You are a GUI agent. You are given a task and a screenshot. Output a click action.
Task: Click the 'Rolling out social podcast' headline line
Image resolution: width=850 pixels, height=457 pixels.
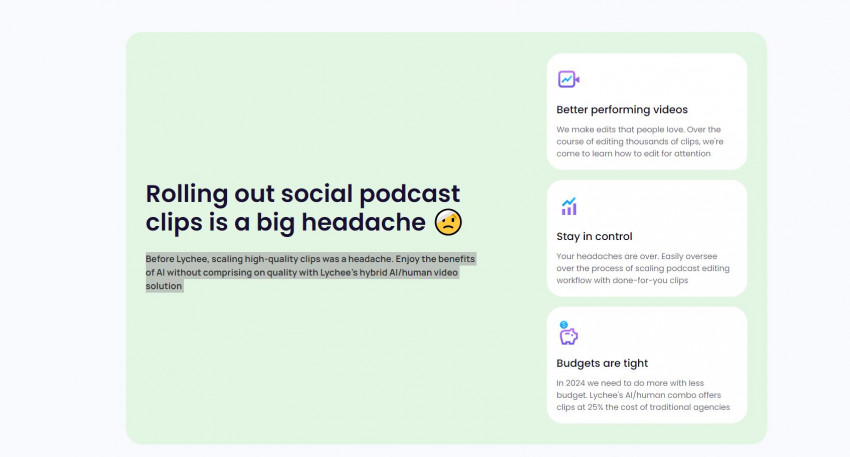click(x=303, y=194)
